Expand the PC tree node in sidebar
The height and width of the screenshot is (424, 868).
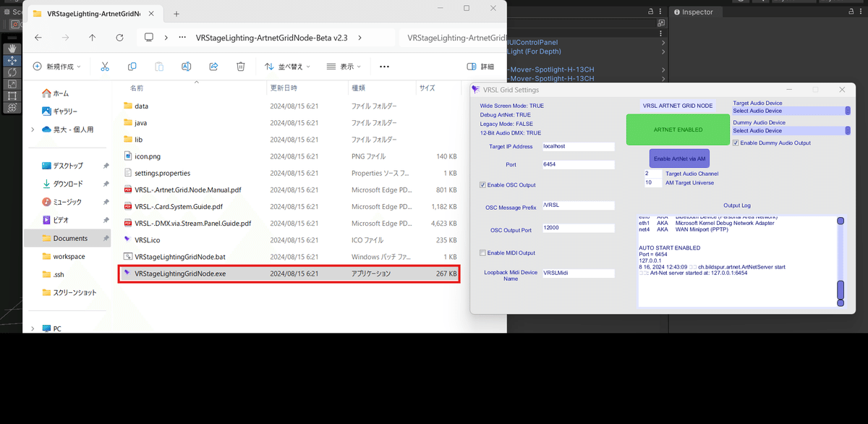coord(32,328)
